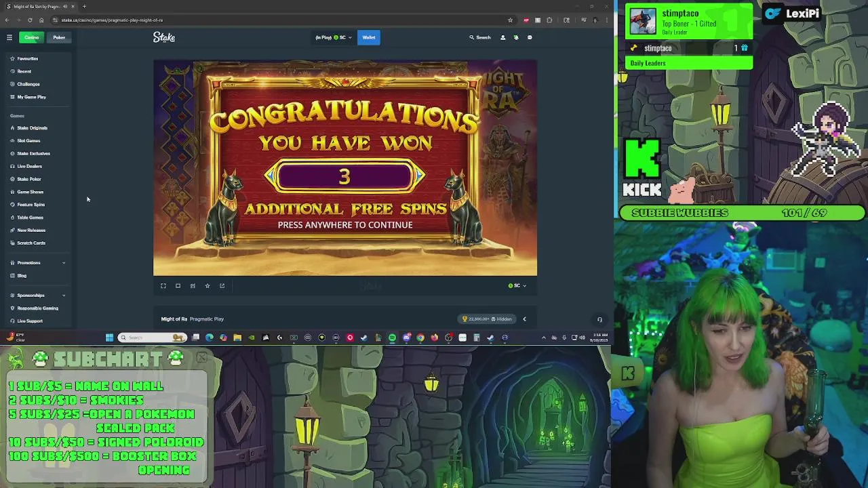Open taskbar volume control

click(583, 338)
